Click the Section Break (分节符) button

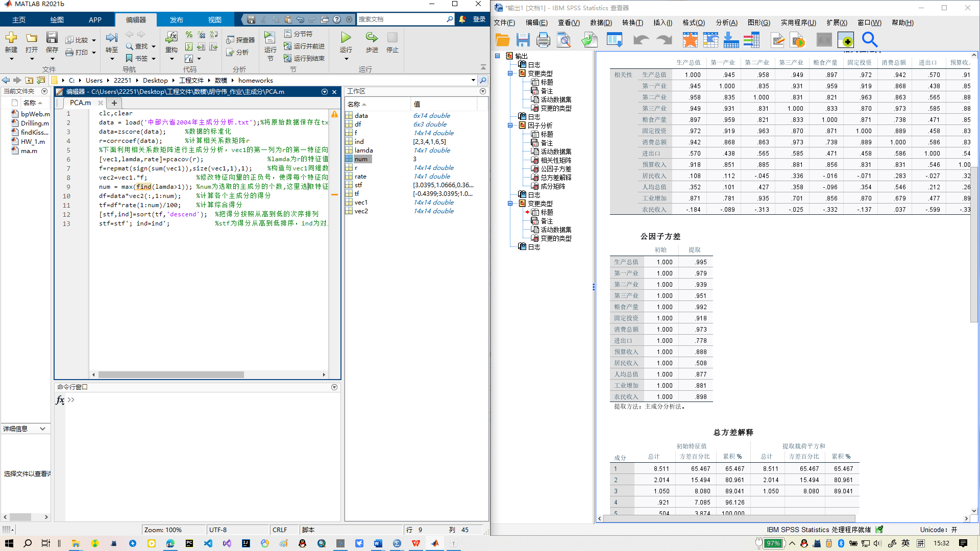pos(299,34)
